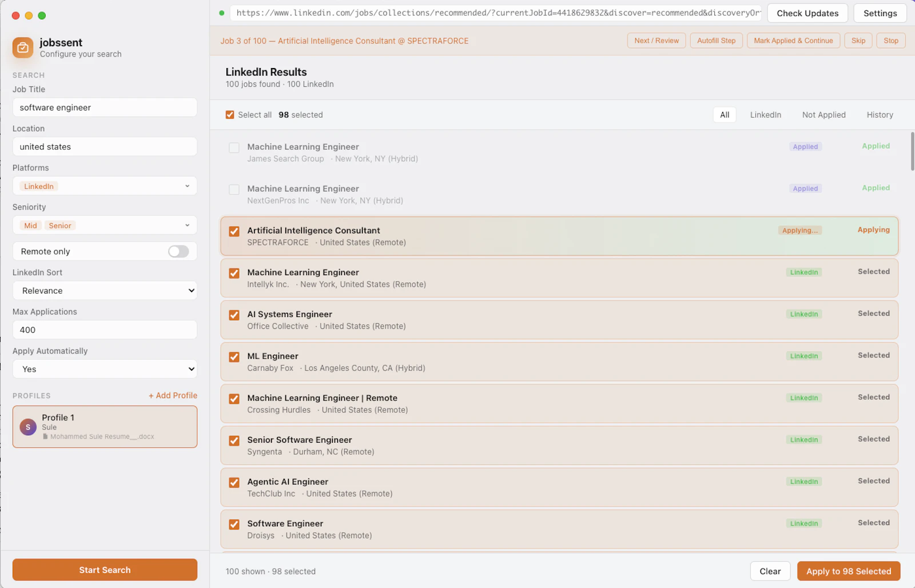Click Mark Applied & Continue
The height and width of the screenshot is (588, 915).
click(x=793, y=41)
